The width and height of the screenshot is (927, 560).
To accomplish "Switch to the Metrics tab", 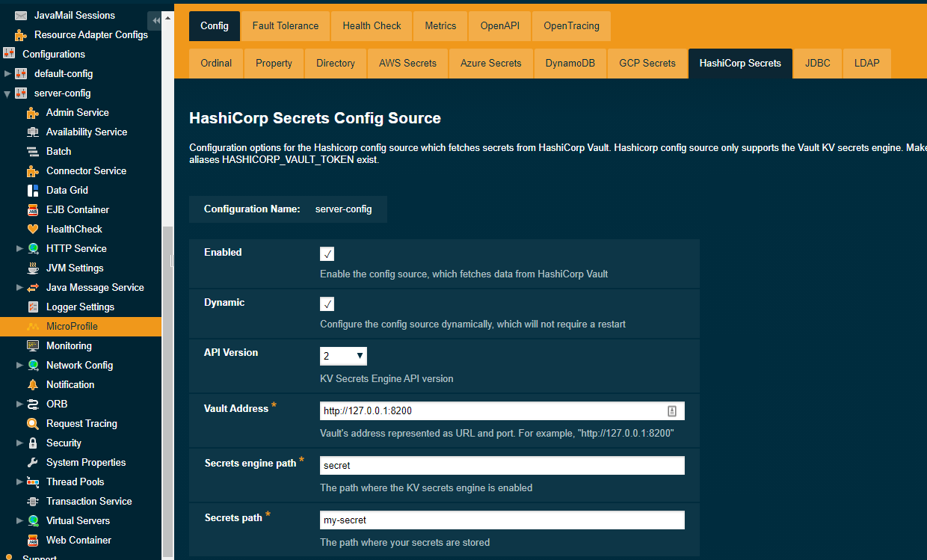I will (440, 25).
